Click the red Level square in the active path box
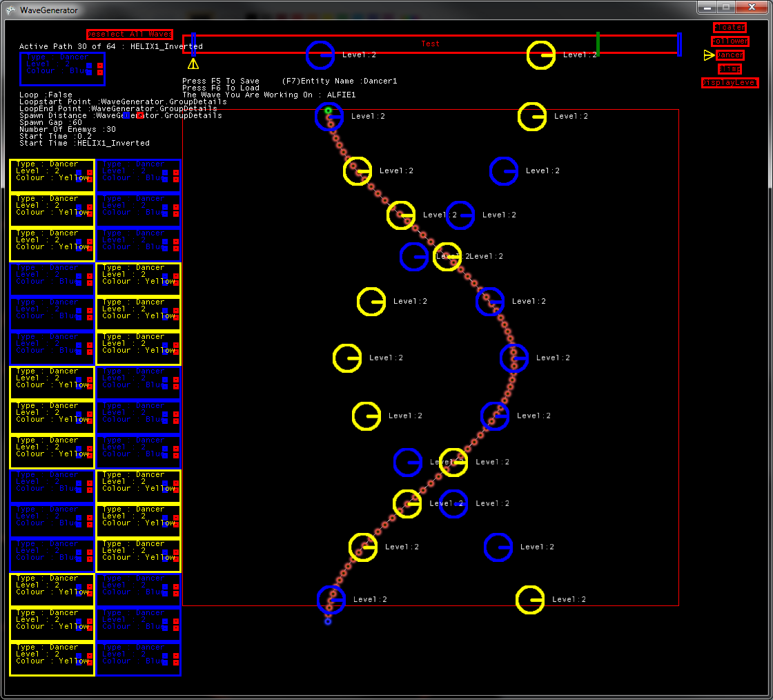The width and height of the screenshot is (773, 700). click(x=100, y=65)
